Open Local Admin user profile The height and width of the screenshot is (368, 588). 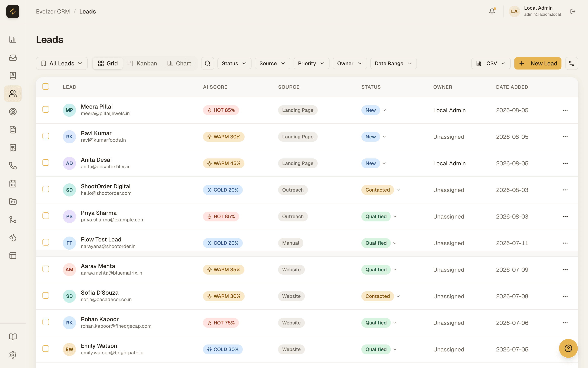(535, 11)
